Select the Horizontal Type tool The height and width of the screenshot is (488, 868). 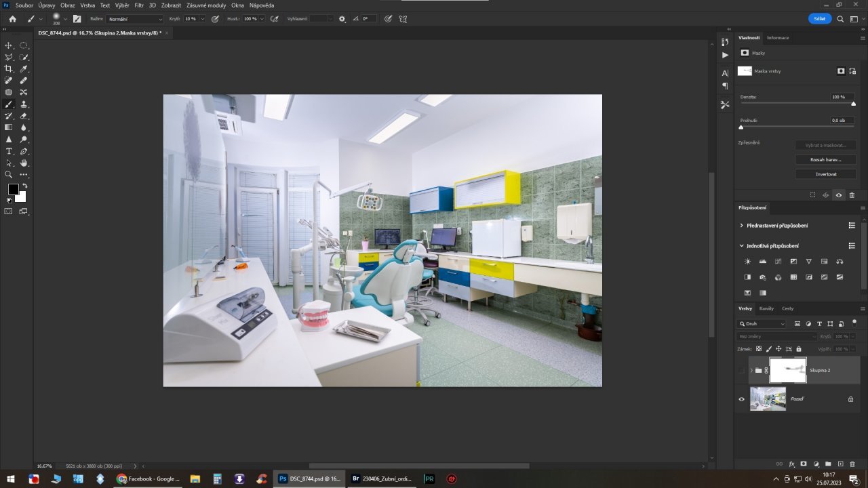point(9,151)
